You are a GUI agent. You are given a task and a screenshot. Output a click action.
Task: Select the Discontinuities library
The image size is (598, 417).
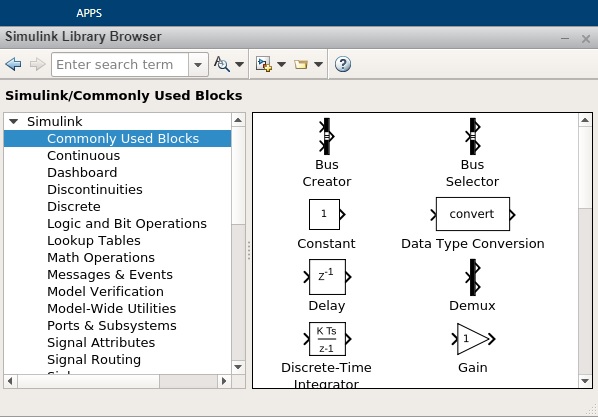click(95, 190)
